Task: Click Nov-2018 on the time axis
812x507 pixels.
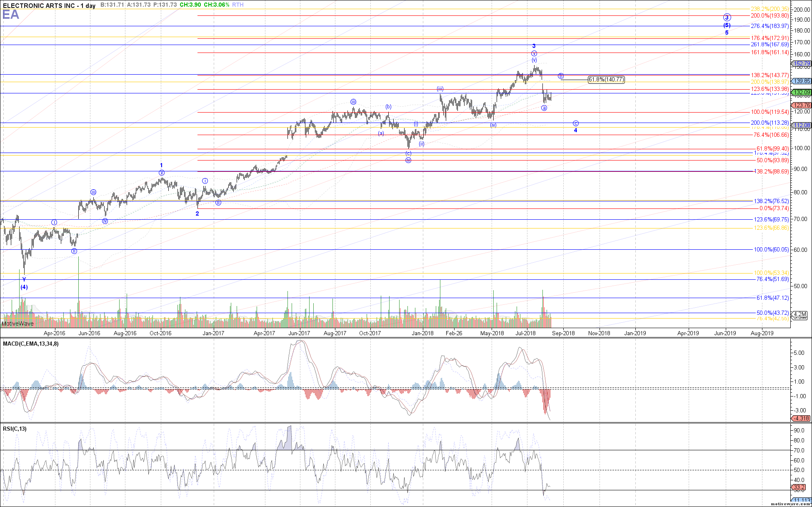Action: [x=599, y=333]
